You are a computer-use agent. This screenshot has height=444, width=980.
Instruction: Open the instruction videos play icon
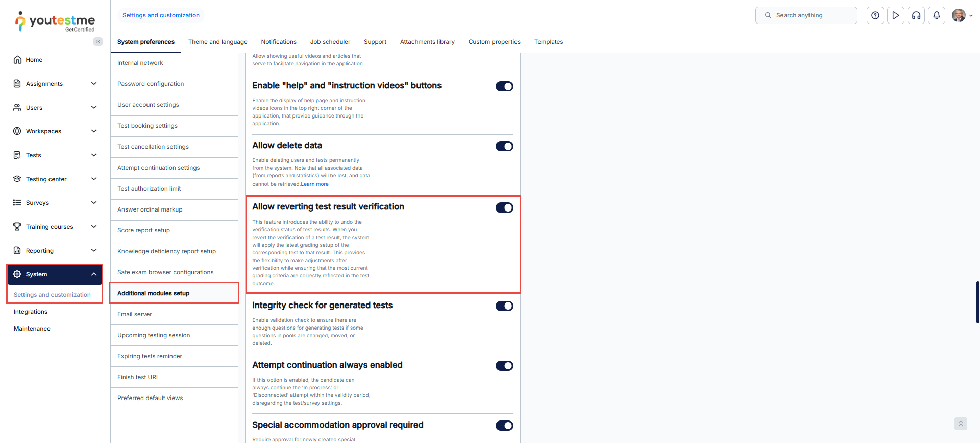[895, 15]
